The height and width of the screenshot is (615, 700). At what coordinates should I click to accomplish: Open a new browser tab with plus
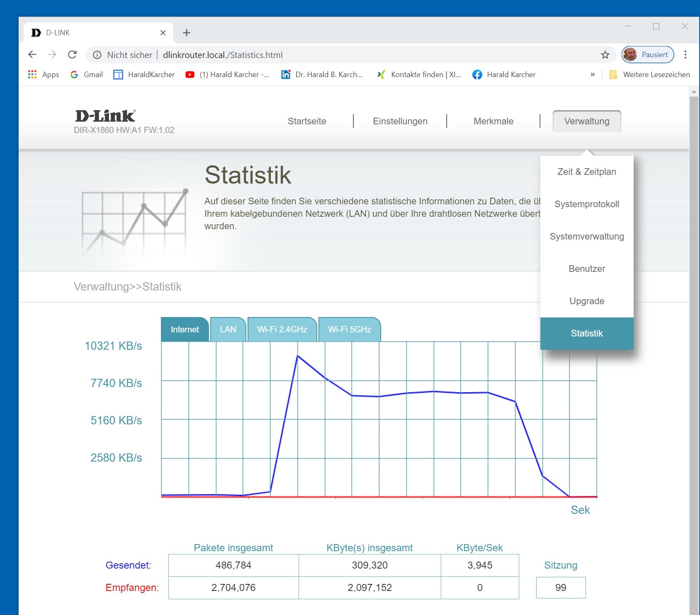pyautogui.click(x=187, y=33)
